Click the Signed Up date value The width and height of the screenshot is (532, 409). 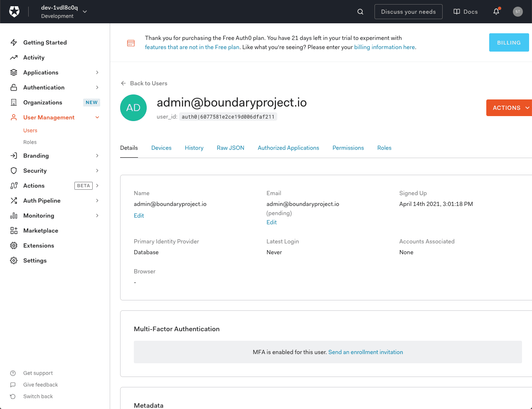(x=436, y=204)
